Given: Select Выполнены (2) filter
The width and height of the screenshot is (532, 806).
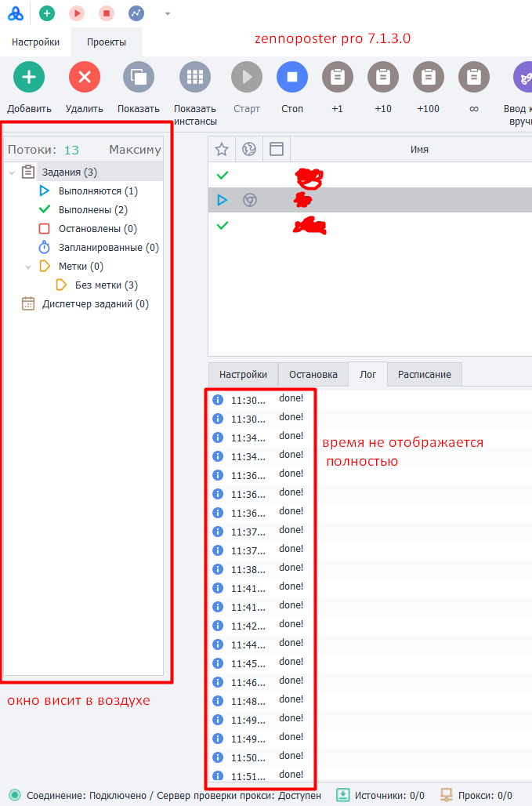Looking at the screenshot, I should click(x=93, y=209).
